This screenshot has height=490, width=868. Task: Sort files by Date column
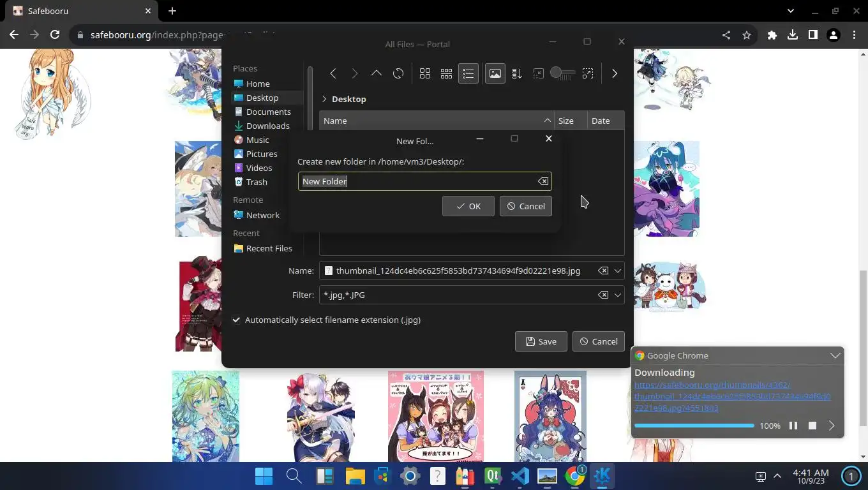[606, 121]
